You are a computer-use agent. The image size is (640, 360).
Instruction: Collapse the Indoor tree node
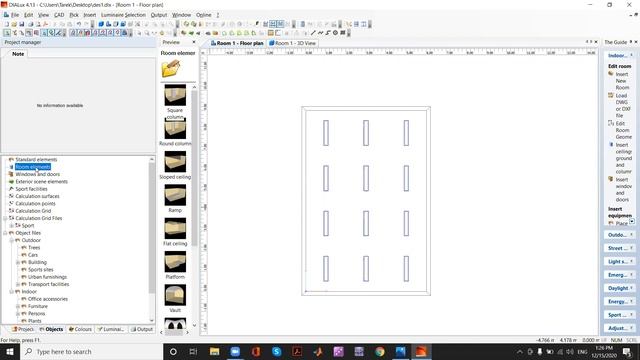coord(11,291)
